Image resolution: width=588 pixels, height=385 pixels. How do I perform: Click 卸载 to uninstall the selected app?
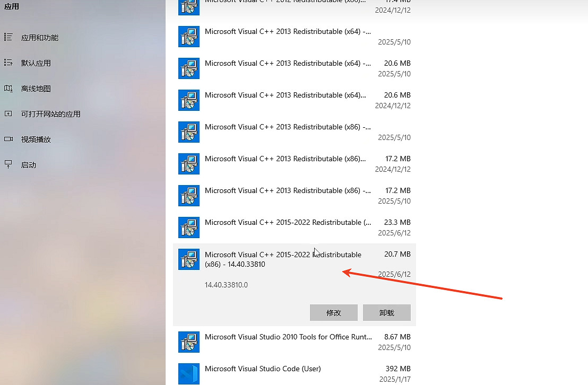386,312
